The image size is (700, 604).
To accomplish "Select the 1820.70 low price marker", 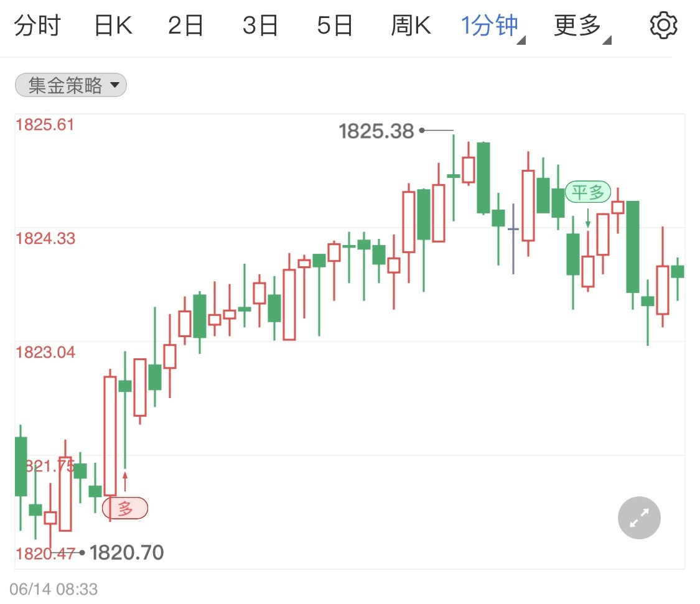I will [x=127, y=552].
